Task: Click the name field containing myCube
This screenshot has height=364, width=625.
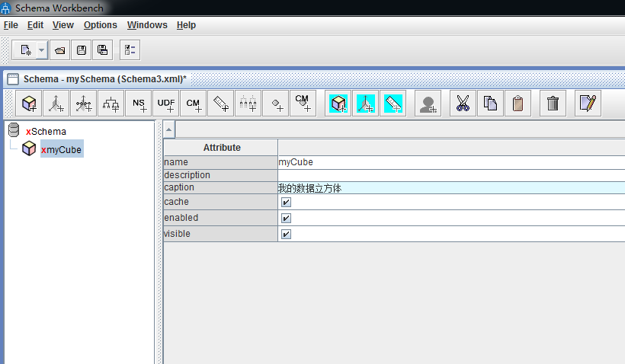Action: coord(451,162)
